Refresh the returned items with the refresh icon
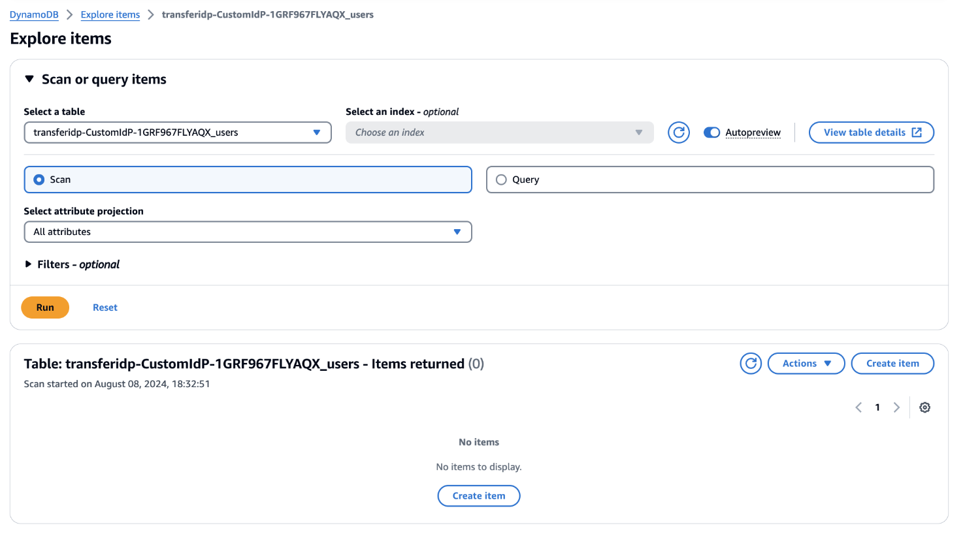 pyautogui.click(x=750, y=363)
